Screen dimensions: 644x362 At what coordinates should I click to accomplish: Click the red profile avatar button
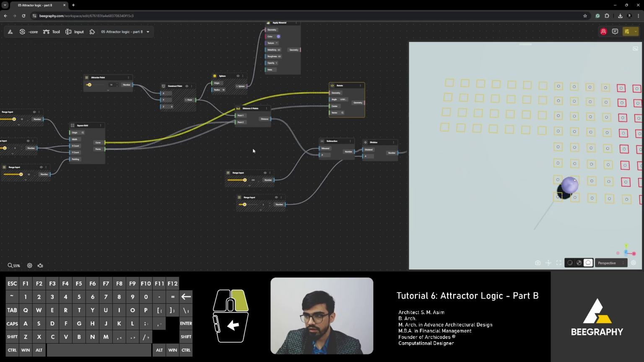(x=603, y=31)
